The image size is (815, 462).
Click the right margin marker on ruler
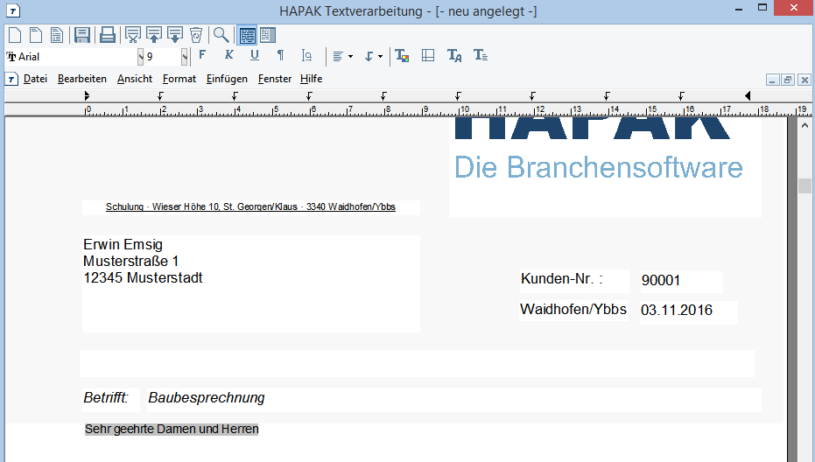tap(747, 96)
